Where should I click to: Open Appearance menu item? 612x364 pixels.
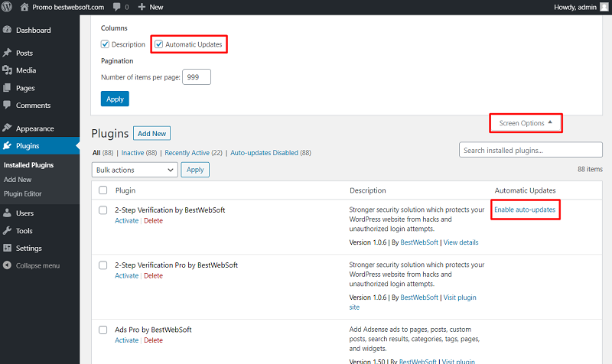coord(34,128)
